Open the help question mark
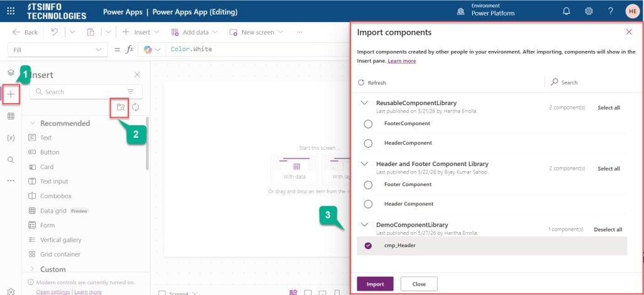 point(611,11)
